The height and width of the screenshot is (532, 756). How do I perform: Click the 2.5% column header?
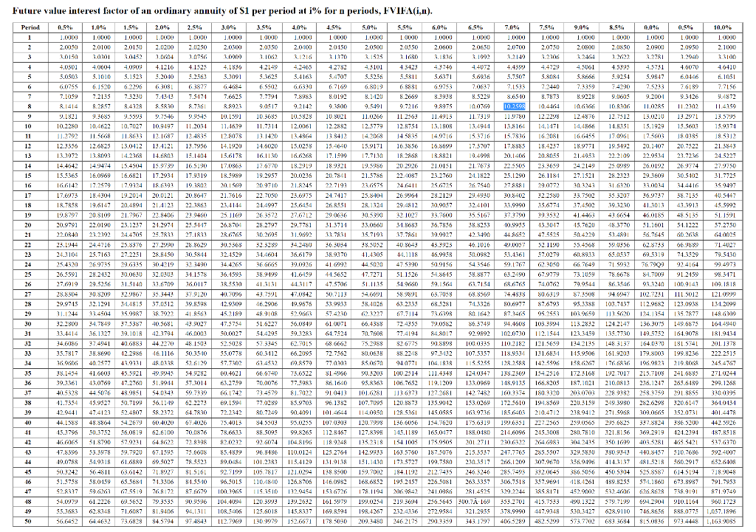[195, 27]
